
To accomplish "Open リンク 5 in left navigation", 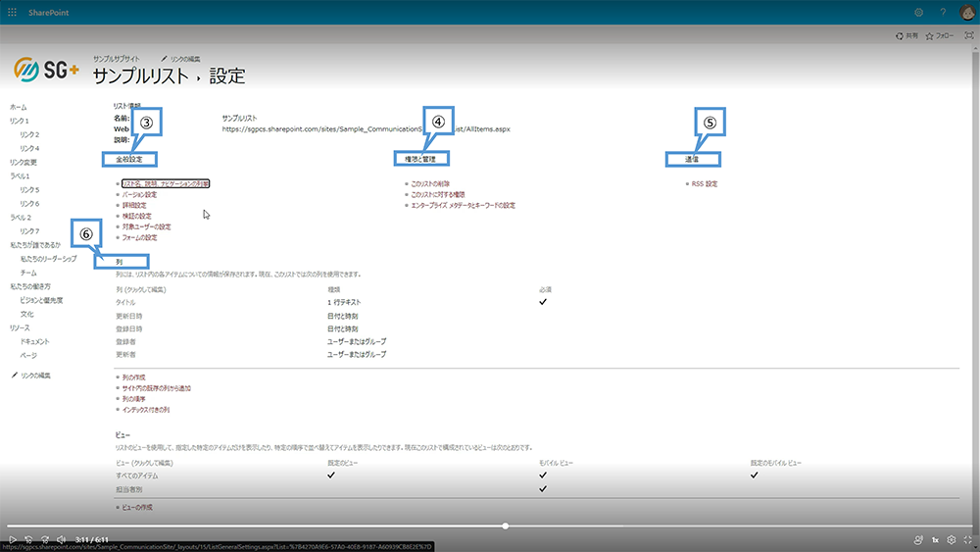I will [x=29, y=189].
